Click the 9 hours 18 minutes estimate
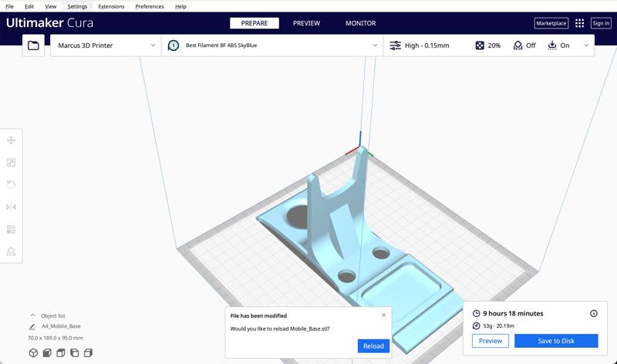 pyautogui.click(x=513, y=313)
